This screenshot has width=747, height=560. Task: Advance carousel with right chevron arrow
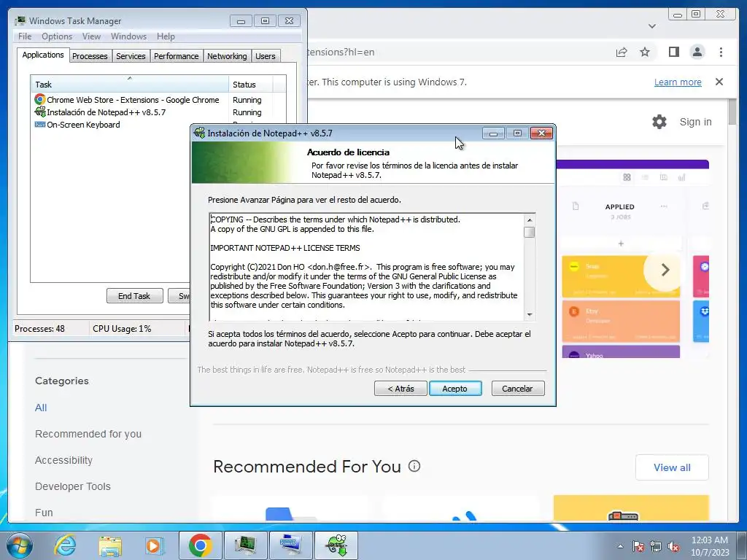pyautogui.click(x=665, y=270)
